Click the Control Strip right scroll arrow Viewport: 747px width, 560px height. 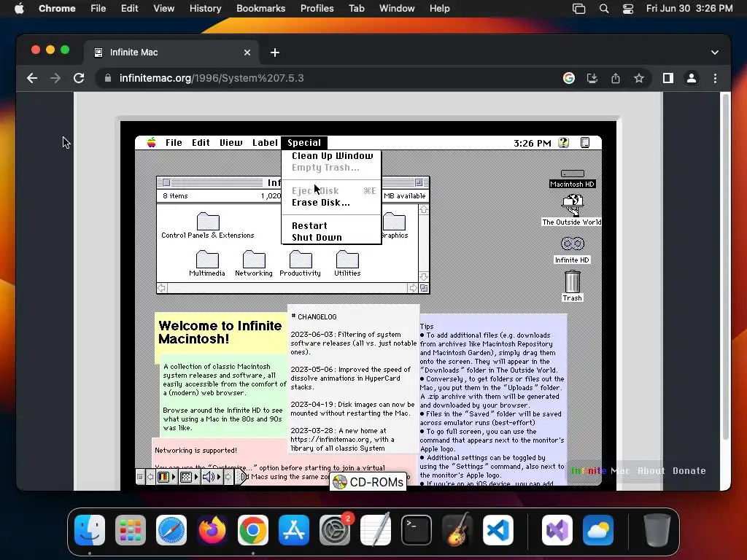pyautogui.click(x=228, y=477)
